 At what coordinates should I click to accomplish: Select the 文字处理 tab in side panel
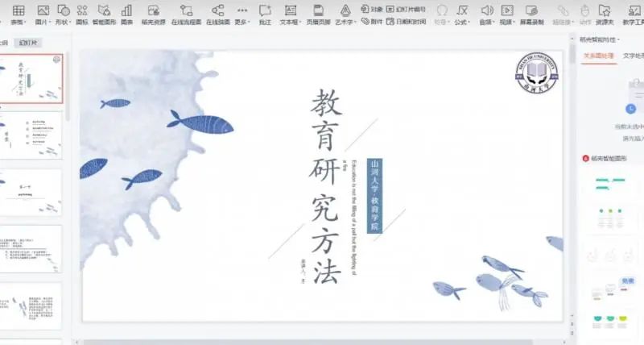tap(634, 56)
